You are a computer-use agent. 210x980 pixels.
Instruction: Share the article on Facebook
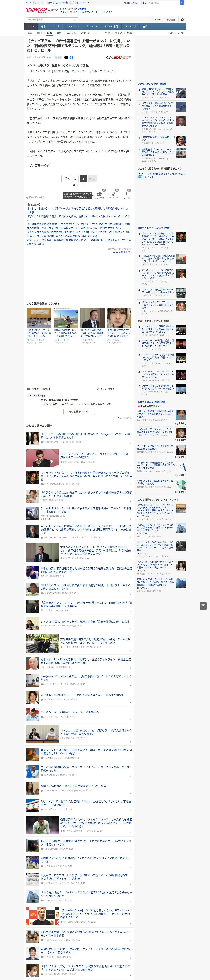pos(71,57)
